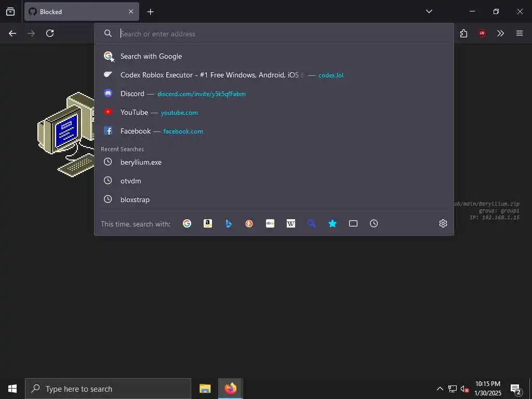532x399 pixels.
Task: Open the clock showing 10:15 PM
Action: pos(488,389)
